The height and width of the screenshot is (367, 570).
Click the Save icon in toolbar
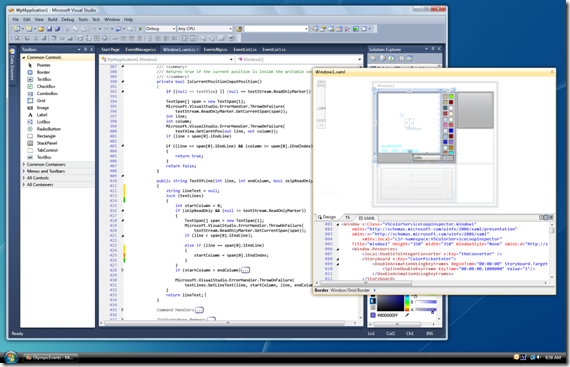[x=49, y=29]
